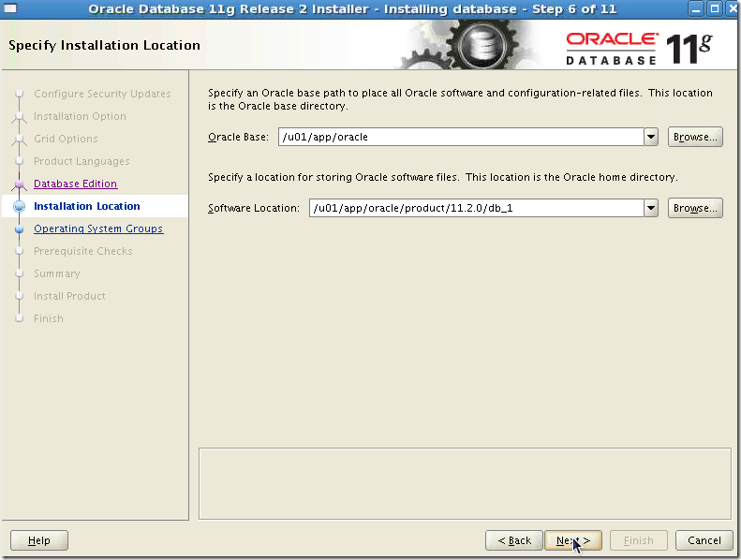Click the Configure Security Updates step text
Image resolution: width=741 pixels, height=560 pixels.
click(102, 94)
